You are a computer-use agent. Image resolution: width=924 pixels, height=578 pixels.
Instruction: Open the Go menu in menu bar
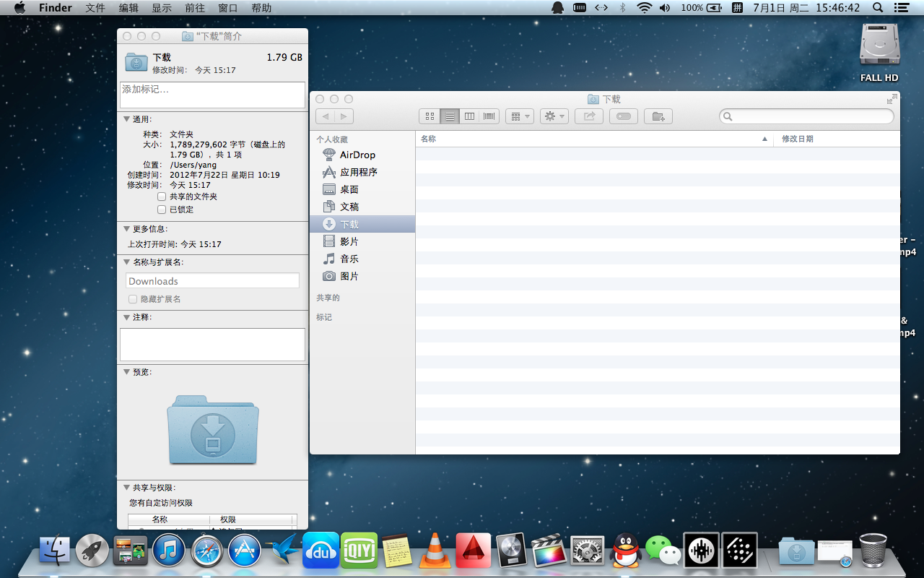tap(194, 8)
